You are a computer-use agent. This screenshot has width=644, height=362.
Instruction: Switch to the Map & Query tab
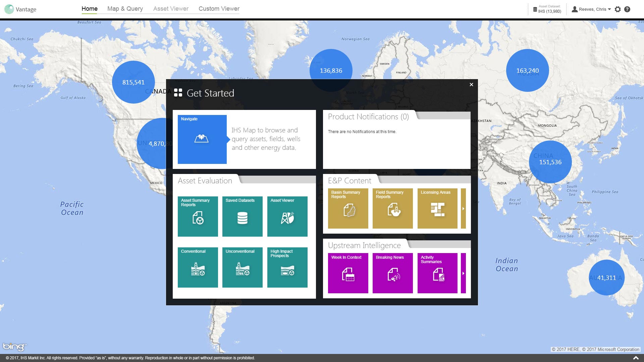click(x=125, y=9)
